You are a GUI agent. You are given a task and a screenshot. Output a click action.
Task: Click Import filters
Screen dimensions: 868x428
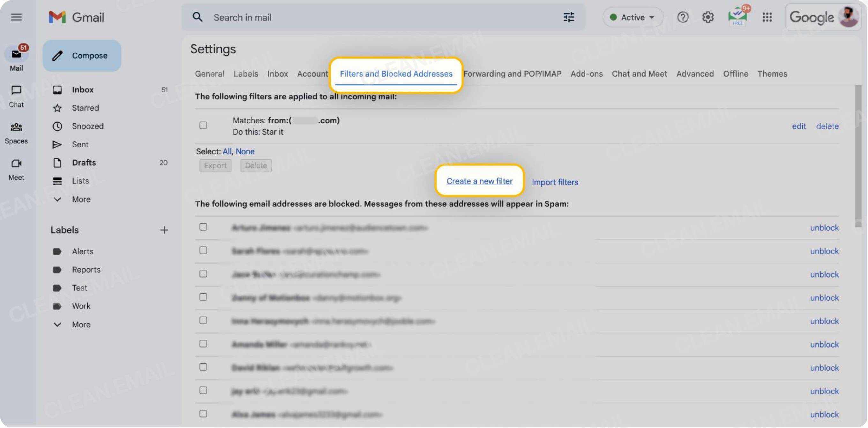pyautogui.click(x=555, y=182)
